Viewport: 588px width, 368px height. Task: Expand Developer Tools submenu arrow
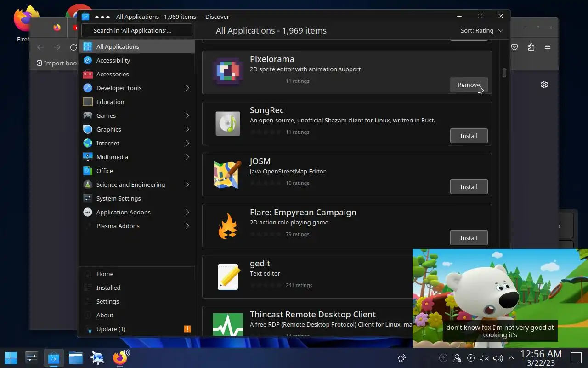[x=187, y=88]
